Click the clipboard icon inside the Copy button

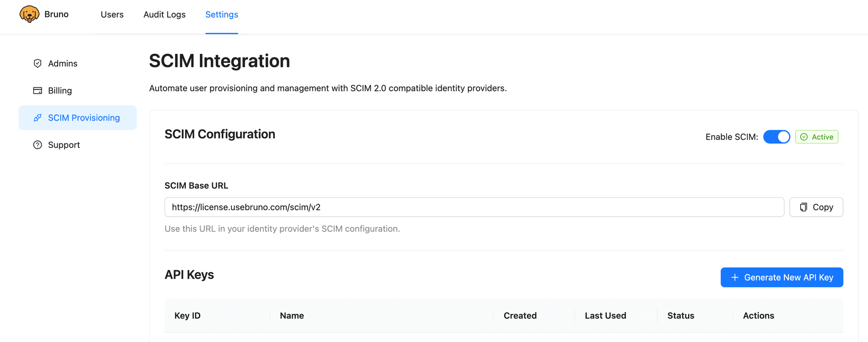(x=803, y=207)
